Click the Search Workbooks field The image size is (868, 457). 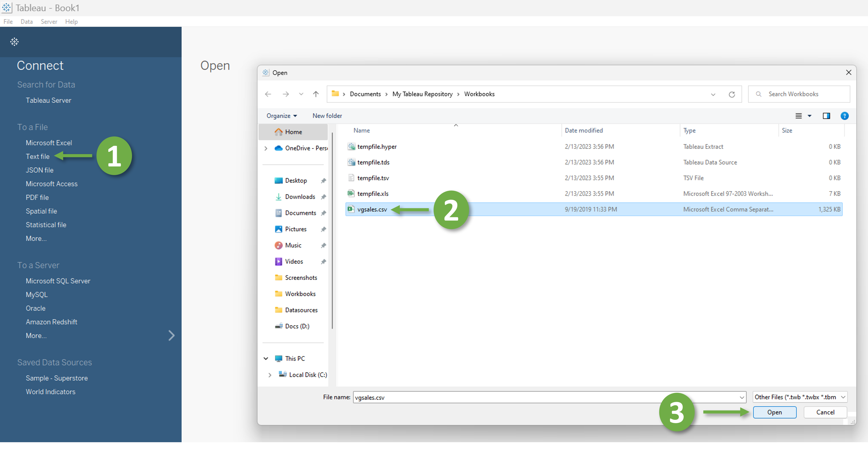click(x=799, y=94)
